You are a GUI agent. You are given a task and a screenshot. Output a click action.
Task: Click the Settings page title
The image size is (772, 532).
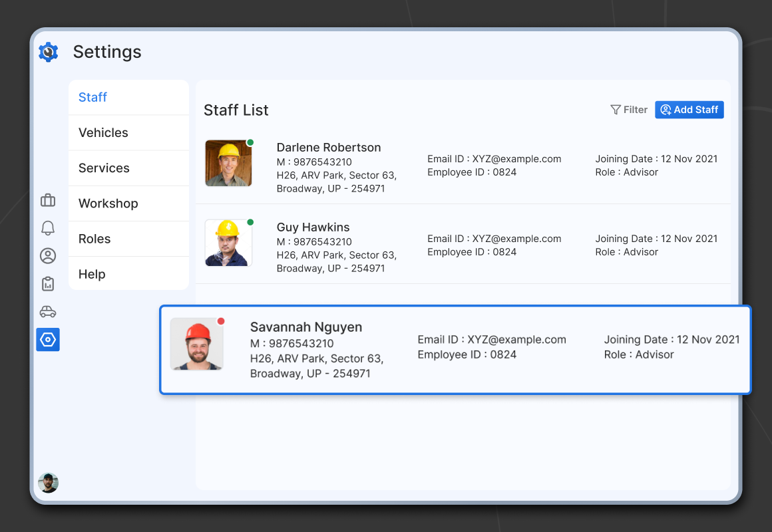107,52
